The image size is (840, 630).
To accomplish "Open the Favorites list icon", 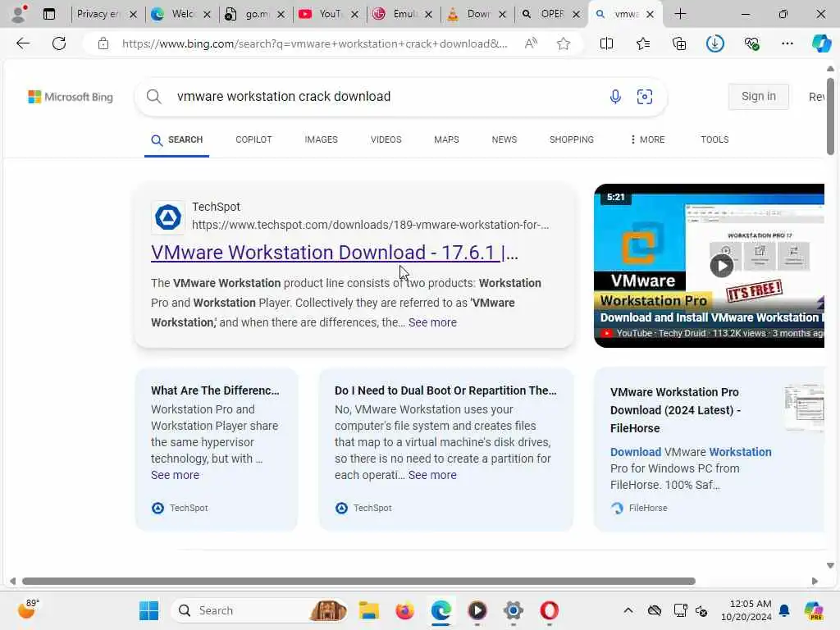I will [x=643, y=43].
